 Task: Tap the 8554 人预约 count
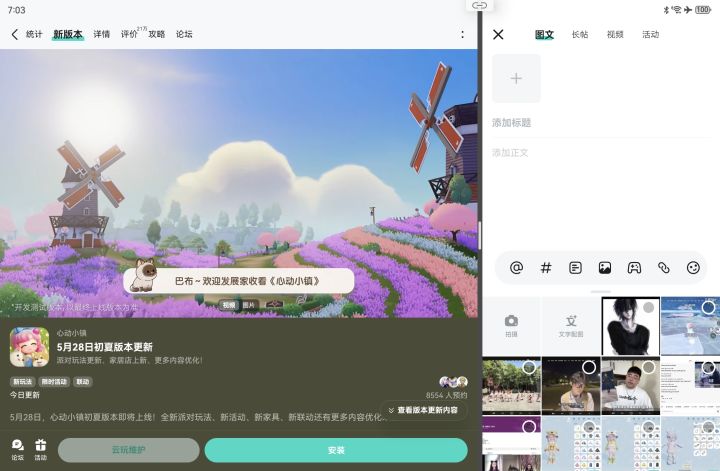[446, 395]
